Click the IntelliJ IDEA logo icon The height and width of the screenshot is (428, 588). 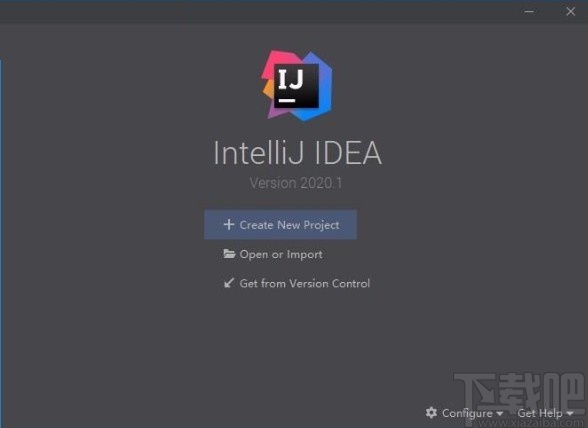pyautogui.click(x=297, y=86)
